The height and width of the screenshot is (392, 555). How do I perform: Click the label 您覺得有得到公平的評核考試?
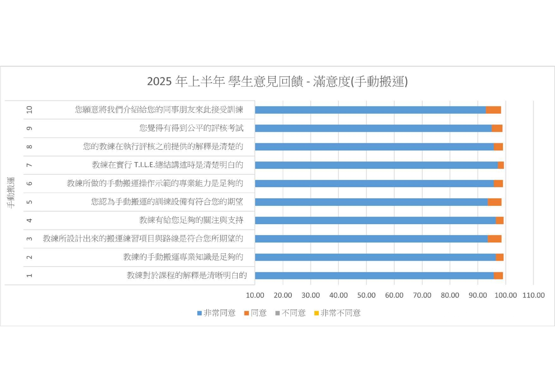[x=191, y=128]
